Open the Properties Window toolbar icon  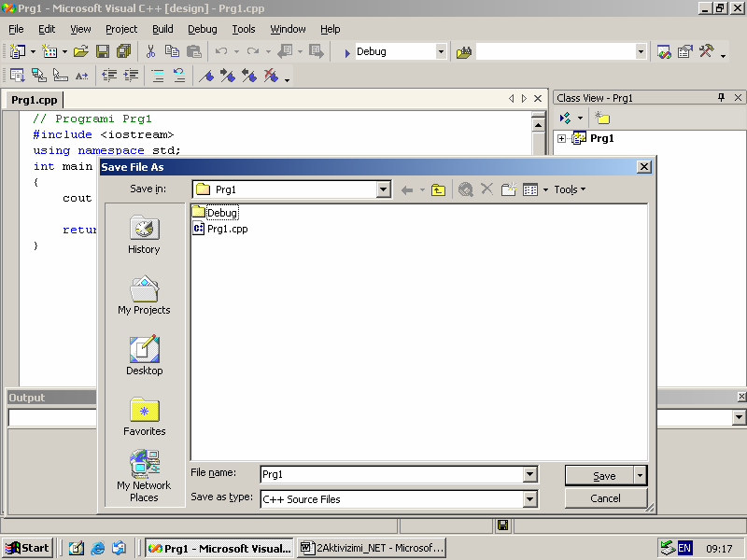685,51
